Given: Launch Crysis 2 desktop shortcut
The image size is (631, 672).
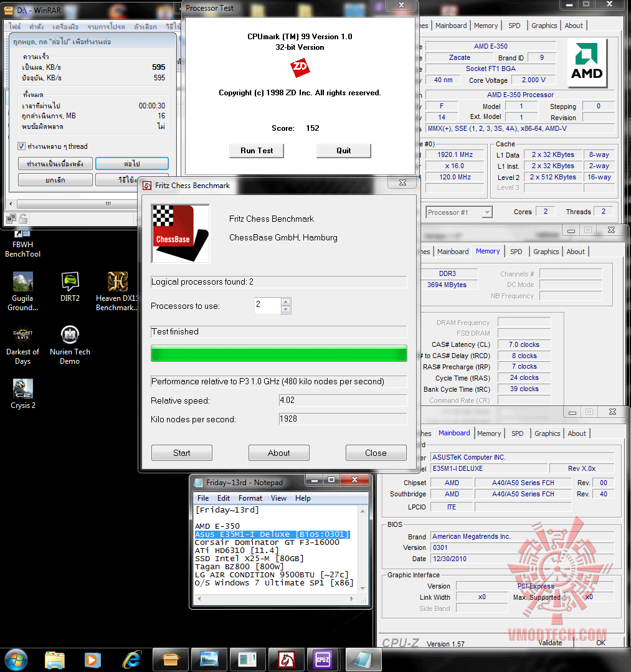Looking at the screenshot, I should click(22, 394).
